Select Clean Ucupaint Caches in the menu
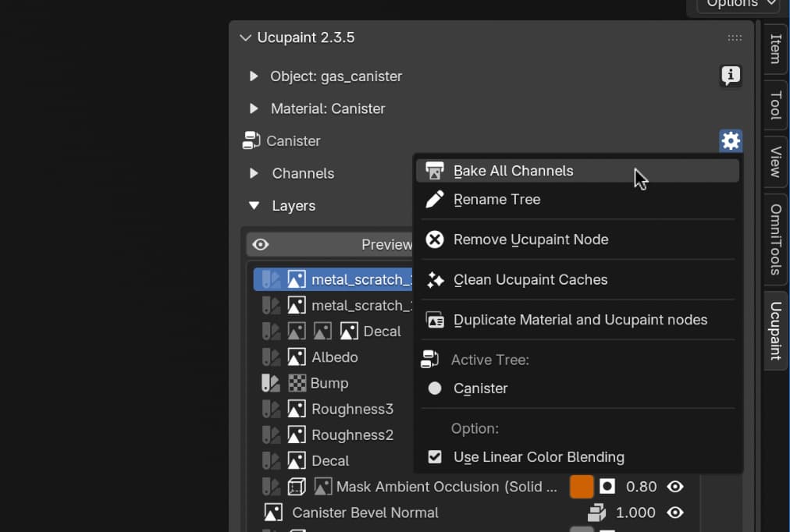The width and height of the screenshot is (790, 532). (578, 280)
